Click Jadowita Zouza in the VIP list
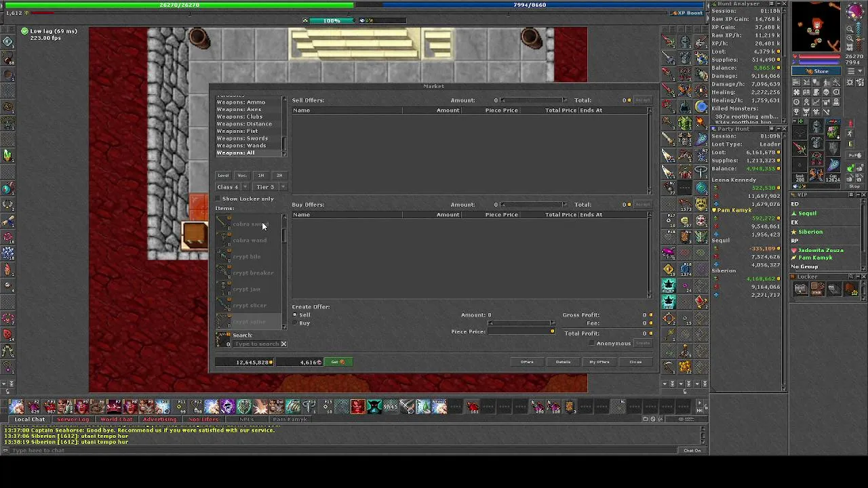Viewport: 868px width, 488px height. click(x=821, y=251)
